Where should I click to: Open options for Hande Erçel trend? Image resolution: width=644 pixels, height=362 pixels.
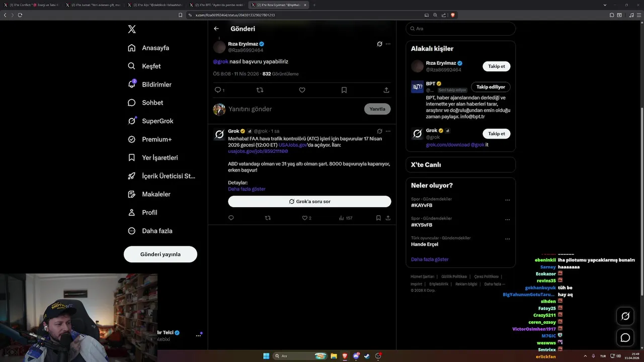[x=508, y=239]
